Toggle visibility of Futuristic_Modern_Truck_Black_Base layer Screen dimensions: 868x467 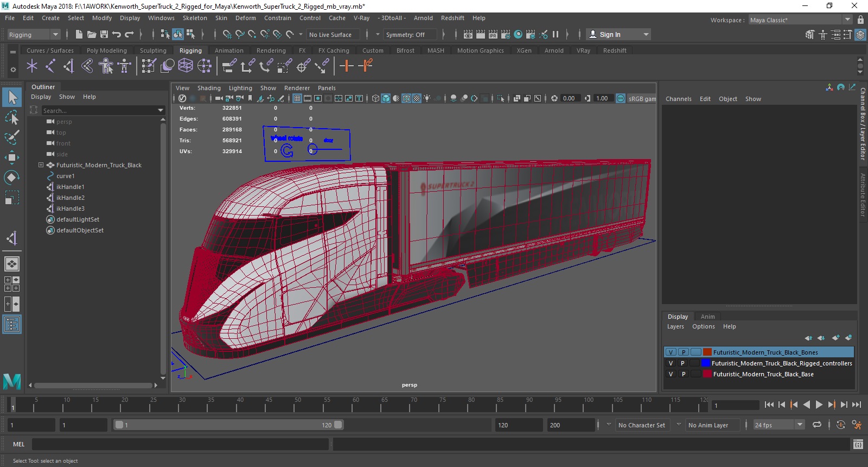(x=671, y=374)
